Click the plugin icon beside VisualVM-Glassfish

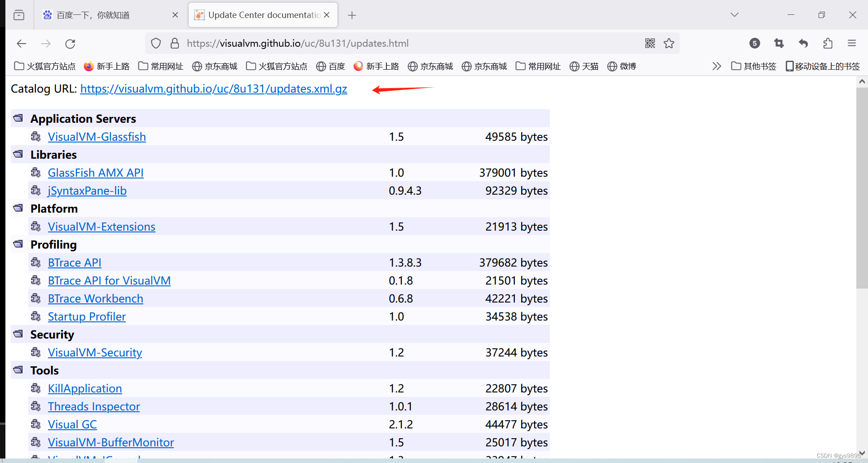click(x=36, y=136)
